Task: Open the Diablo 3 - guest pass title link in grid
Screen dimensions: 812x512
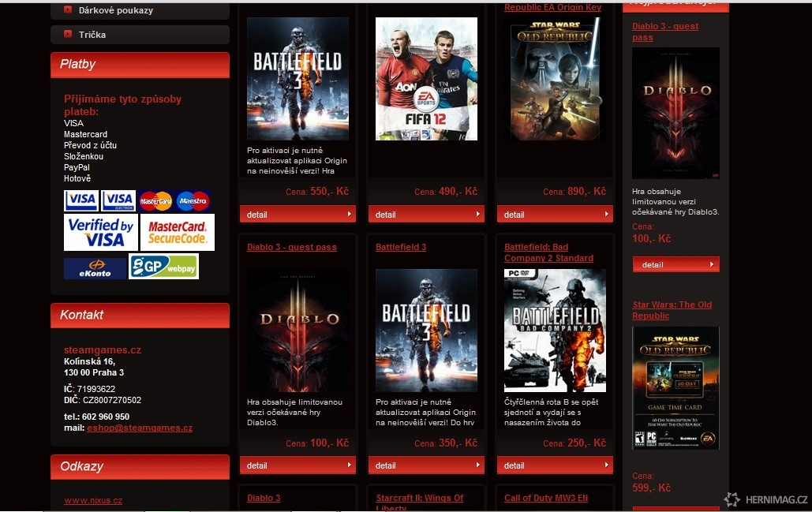Action: pos(291,248)
